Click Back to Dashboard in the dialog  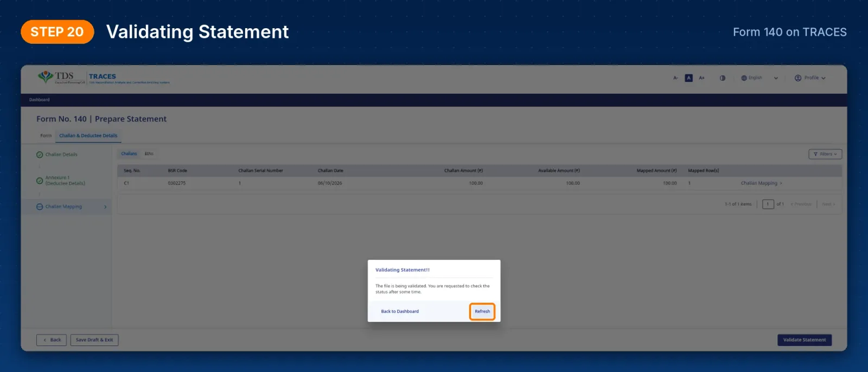pyautogui.click(x=400, y=311)
